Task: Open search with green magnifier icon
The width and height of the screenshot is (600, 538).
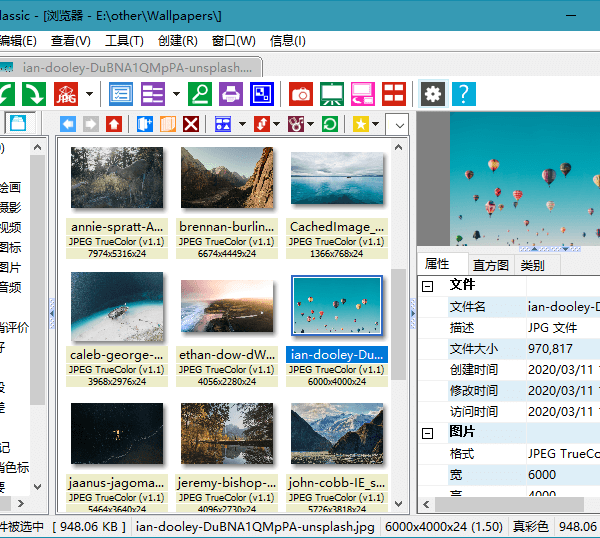Action: click(x=200, y=94)
